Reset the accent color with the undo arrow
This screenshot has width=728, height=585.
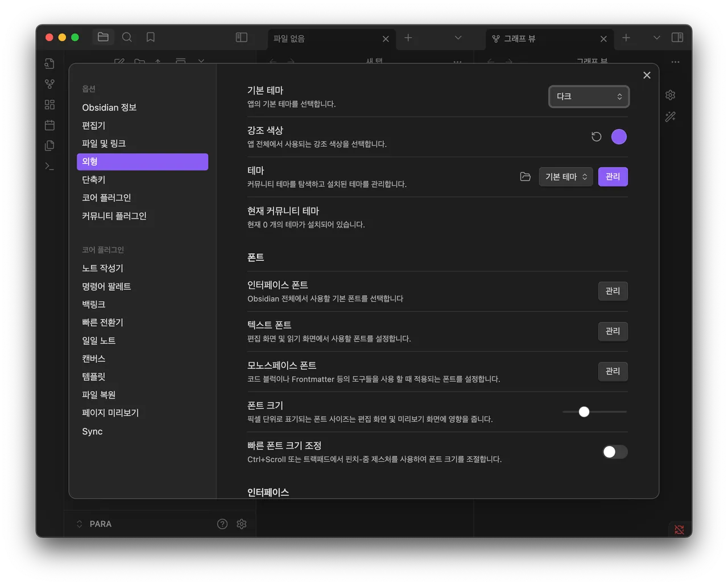click(x=596, y=137)
